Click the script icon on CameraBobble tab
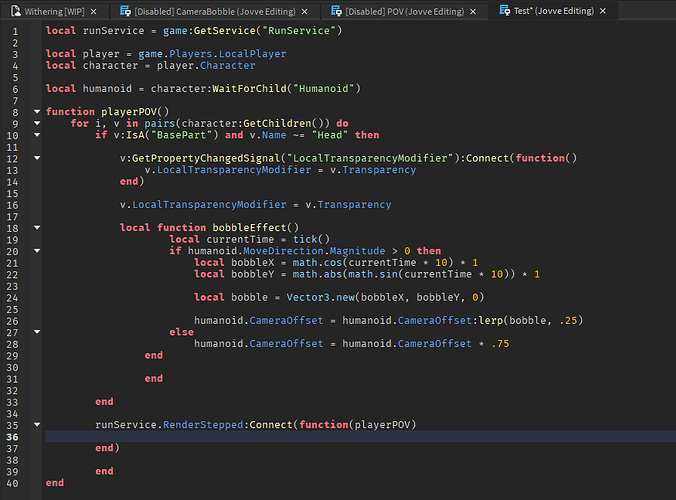The width and height of the screenshot is (676, 500). pos(125,11)
